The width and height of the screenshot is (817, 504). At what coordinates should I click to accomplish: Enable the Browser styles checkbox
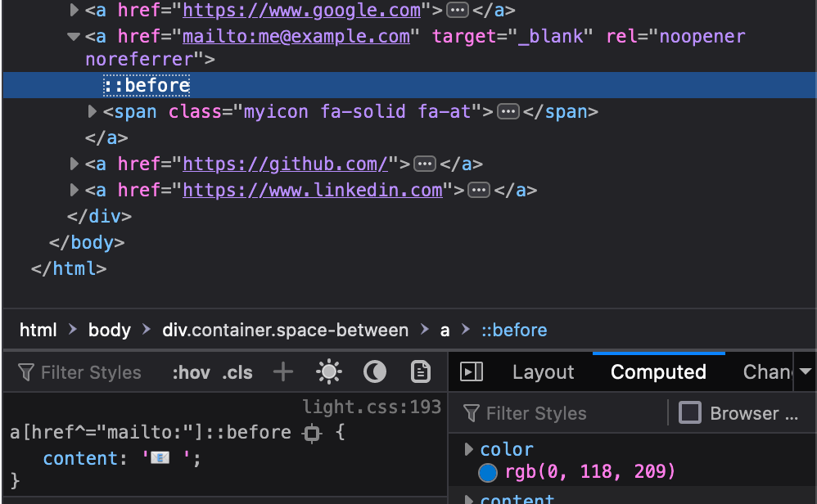[x=690, y=412]
